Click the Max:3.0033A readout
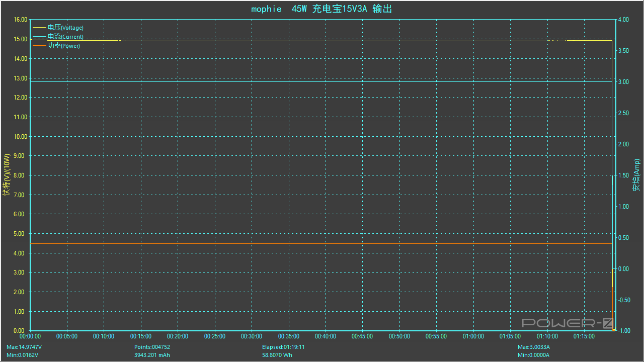644x362 pixels. click(x=534, y=347)
